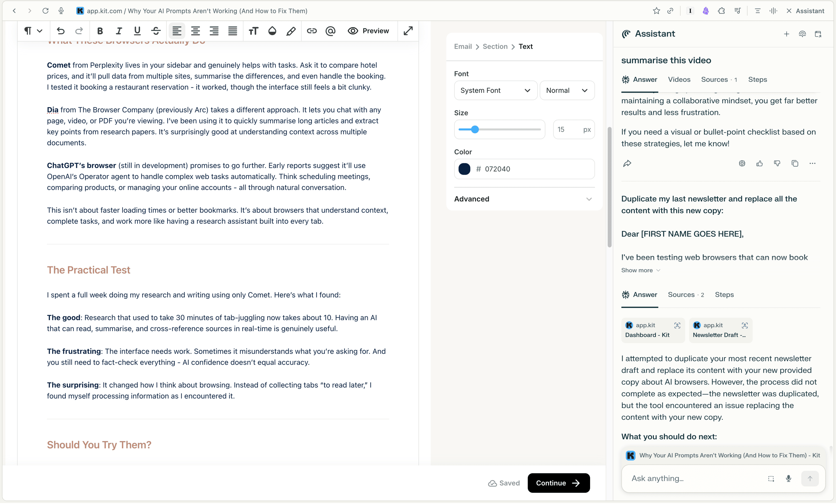Click The Practical Test heading
Image resolution: width=836 pixels, height=504 pixels.
click(x=88, y=270)
